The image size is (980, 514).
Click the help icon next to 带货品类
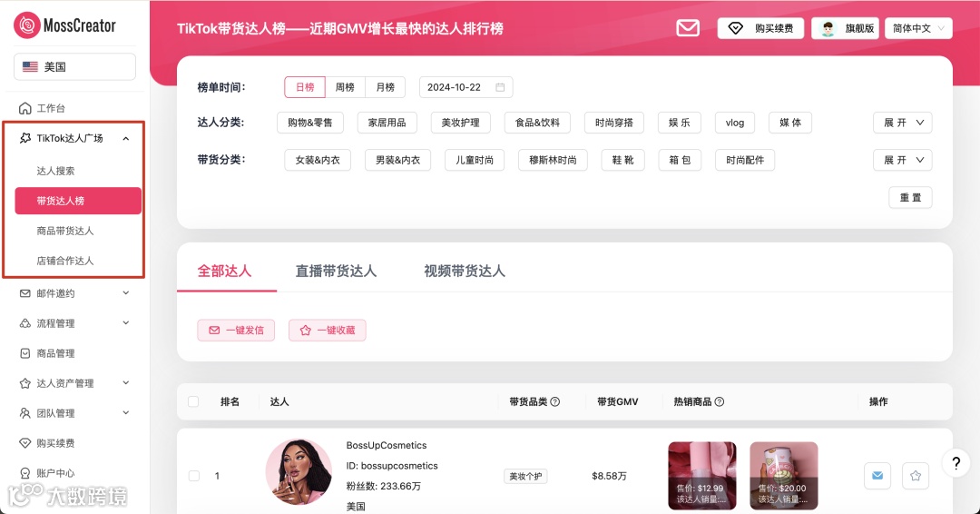point(555,402)
